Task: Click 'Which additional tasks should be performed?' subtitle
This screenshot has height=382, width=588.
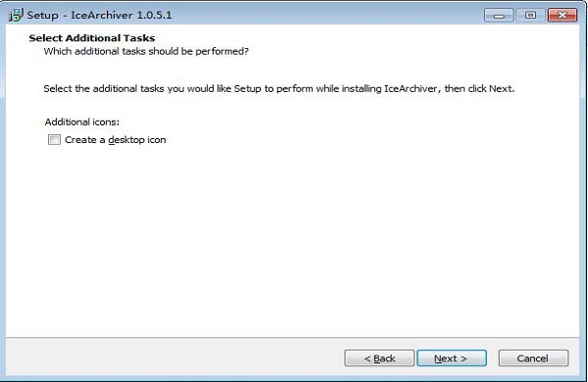Action: tap(146, 51)
